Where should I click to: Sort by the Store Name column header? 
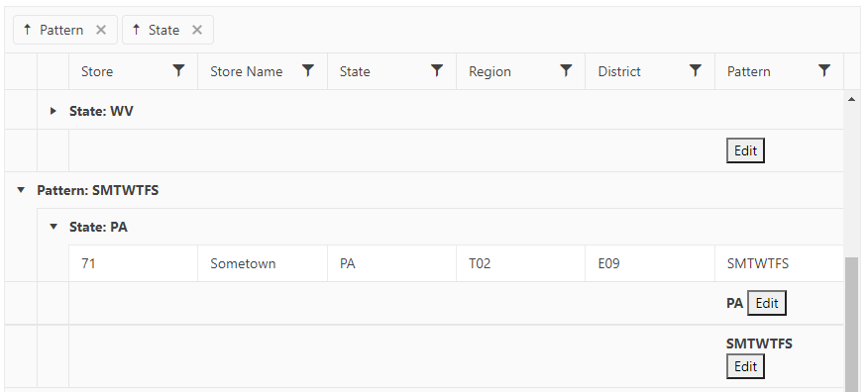click(x=247, y=71)
